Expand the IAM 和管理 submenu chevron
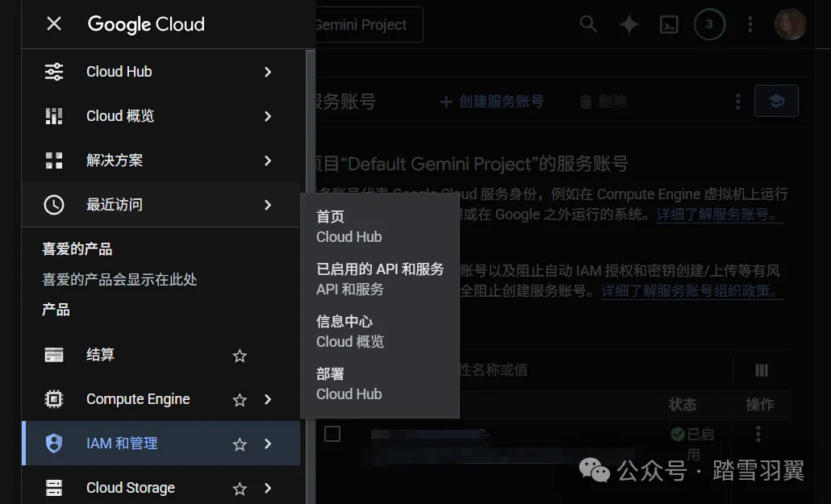Image resolution: width=831 pixels, height=504 pixels. [268, 444]
